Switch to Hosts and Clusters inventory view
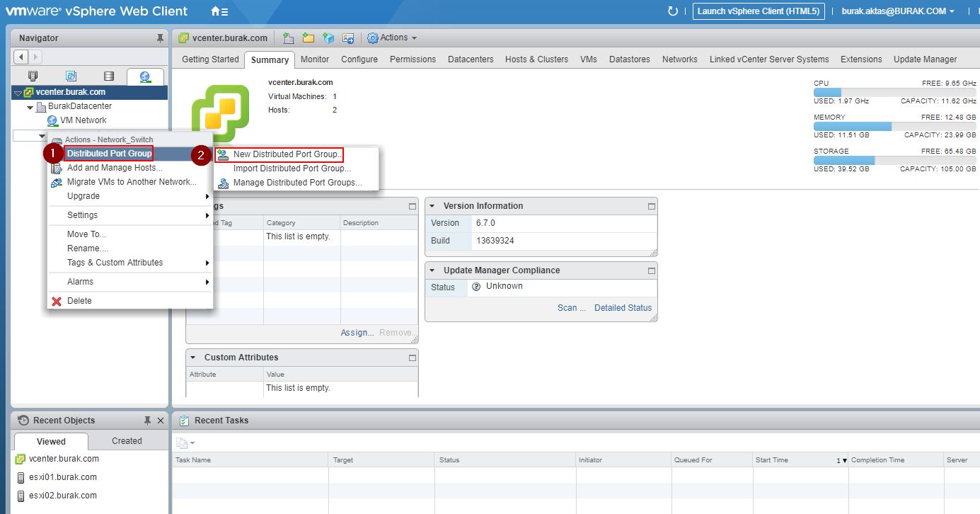Viewport: 980px width, 514px height. click(x=33, y=76)
